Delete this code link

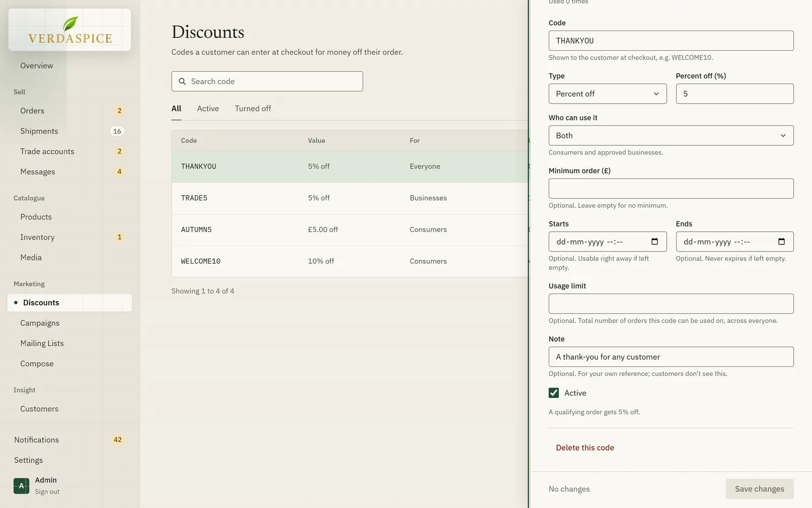(x=585, y=448)
